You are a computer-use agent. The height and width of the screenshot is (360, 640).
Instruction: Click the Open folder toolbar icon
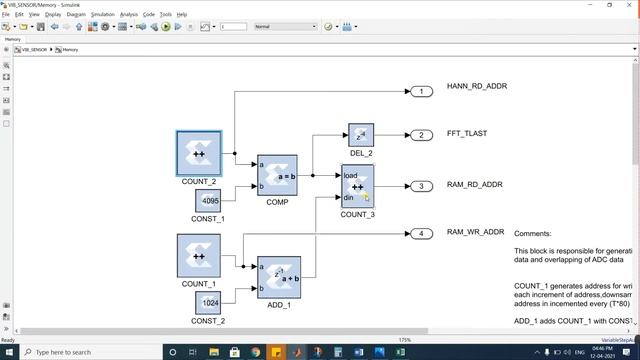[x=23, y=27]
